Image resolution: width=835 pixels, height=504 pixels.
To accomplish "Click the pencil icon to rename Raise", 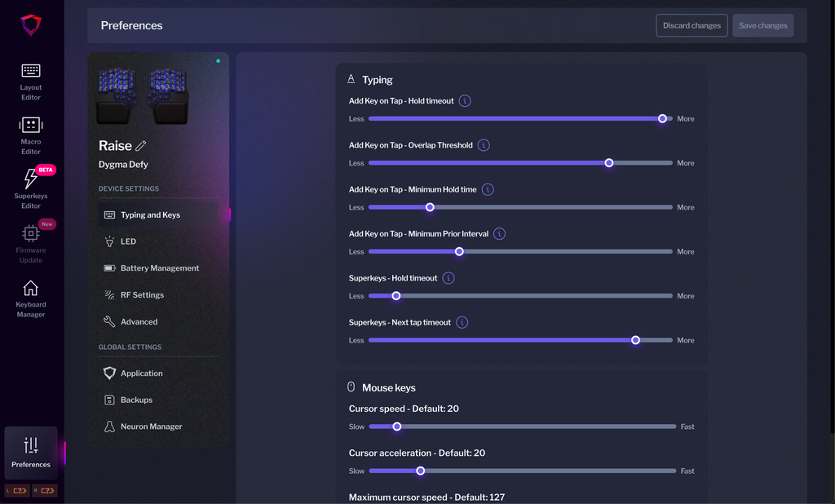I will pyautogui.click(x=141, y=146).
